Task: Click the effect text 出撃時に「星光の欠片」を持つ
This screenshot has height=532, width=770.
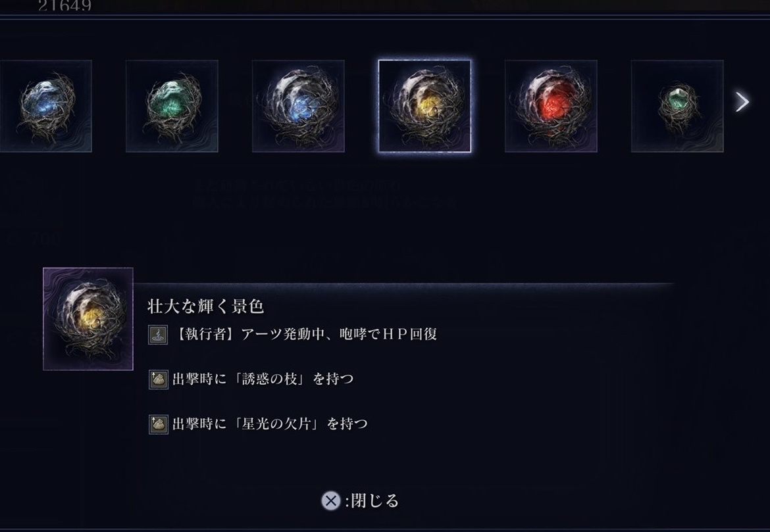Action: click(270, 423)
